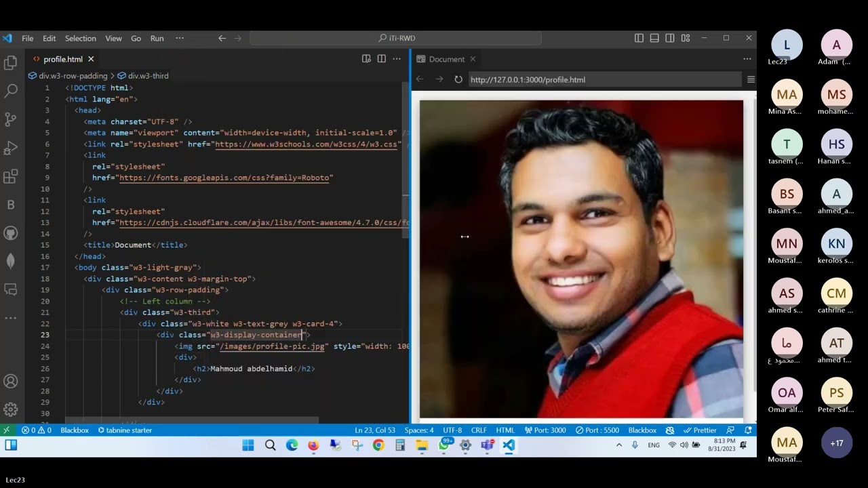This screenshot has height=488, width=868.
Task: Open editor more actions ellipsis for profile.html
Action: click(397, 59)
